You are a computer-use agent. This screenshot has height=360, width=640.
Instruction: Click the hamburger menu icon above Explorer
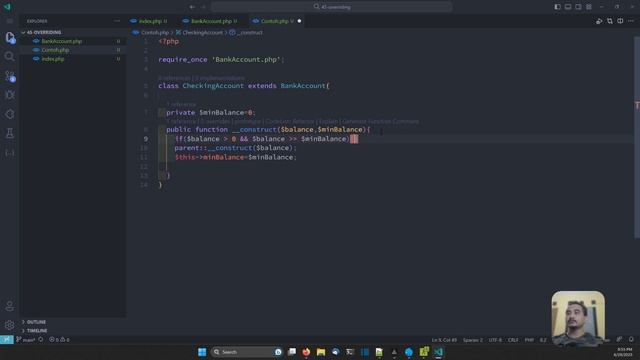(x=10, y=21)
